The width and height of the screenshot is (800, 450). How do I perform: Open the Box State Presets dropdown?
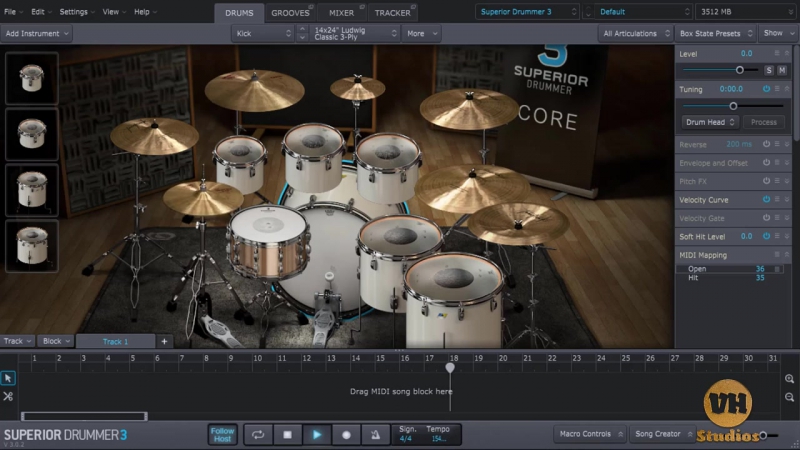coord(716,34)
